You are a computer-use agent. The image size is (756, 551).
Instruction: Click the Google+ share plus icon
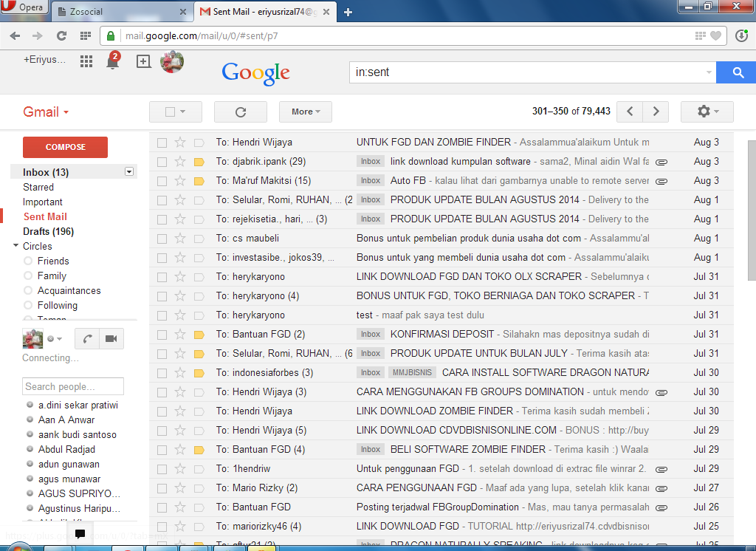[x=143, y=61]
